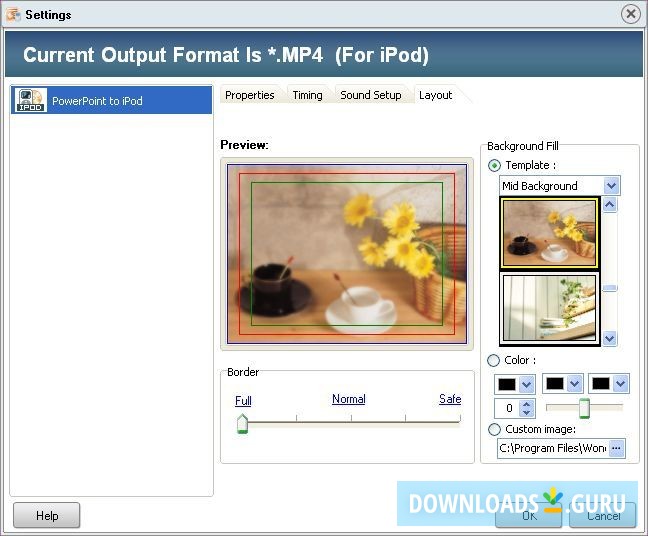The width and height of the screenshot is (648, 536).
Task: Click the template list scroll up arrow
Action: 610,205
